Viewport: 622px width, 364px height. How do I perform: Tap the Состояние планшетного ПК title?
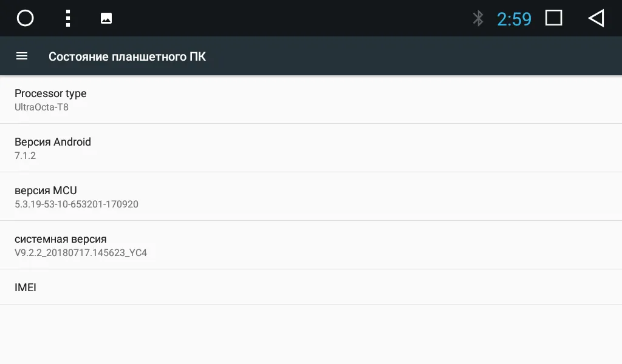[x=127, y=56]
